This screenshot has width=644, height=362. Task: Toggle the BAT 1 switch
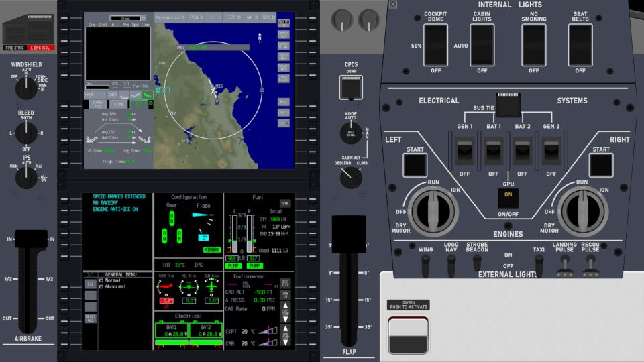493,151
